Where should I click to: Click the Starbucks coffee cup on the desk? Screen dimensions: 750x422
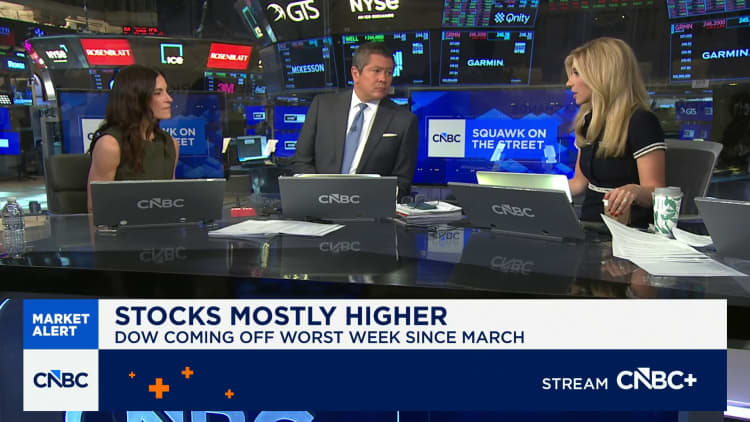[x=667, y=211]
